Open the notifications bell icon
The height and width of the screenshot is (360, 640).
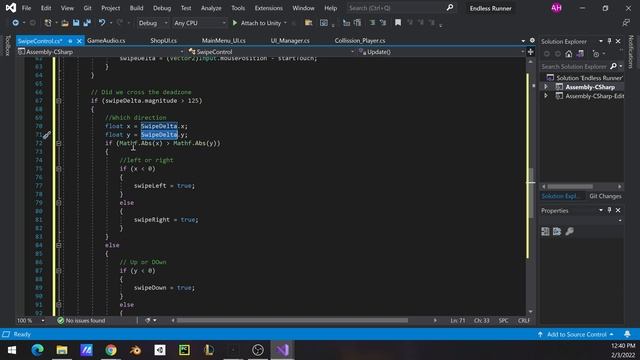(627, 334)
